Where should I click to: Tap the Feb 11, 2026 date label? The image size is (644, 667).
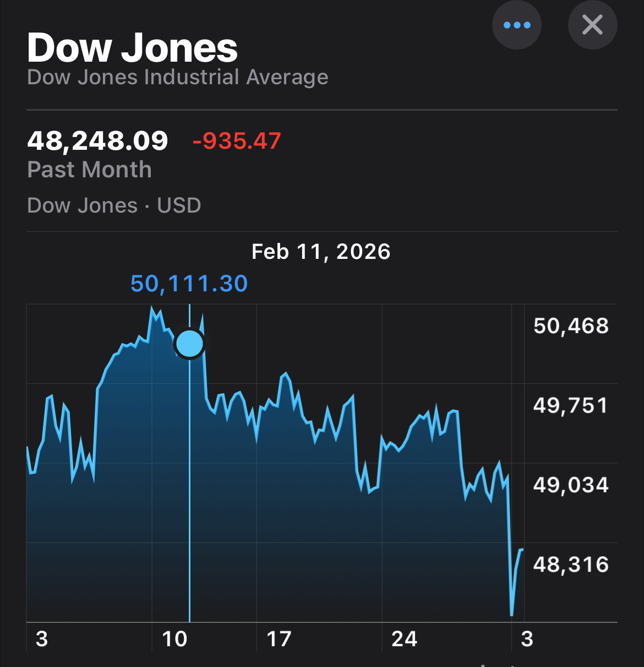[x=321, y=252]
